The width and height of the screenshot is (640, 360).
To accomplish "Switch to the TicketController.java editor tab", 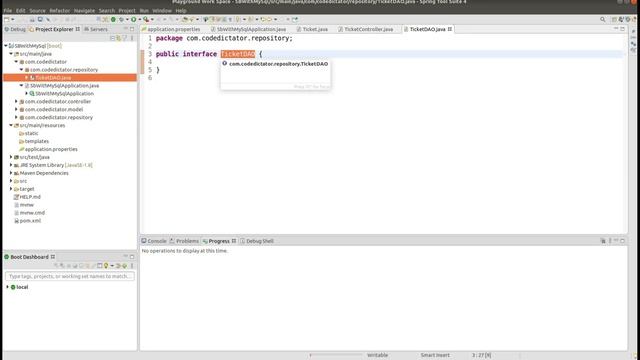I will pos(366,29).
